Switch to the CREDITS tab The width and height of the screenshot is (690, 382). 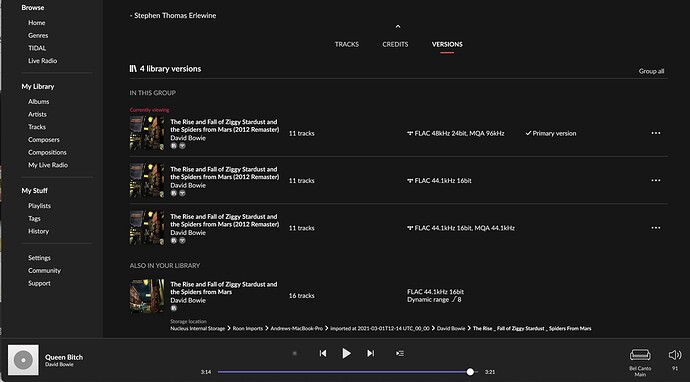[x=395, y=44]
